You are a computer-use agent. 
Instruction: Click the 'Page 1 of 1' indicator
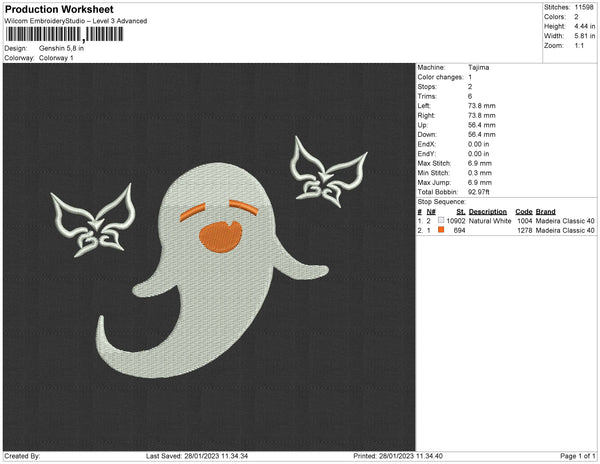tap(578, 456)
